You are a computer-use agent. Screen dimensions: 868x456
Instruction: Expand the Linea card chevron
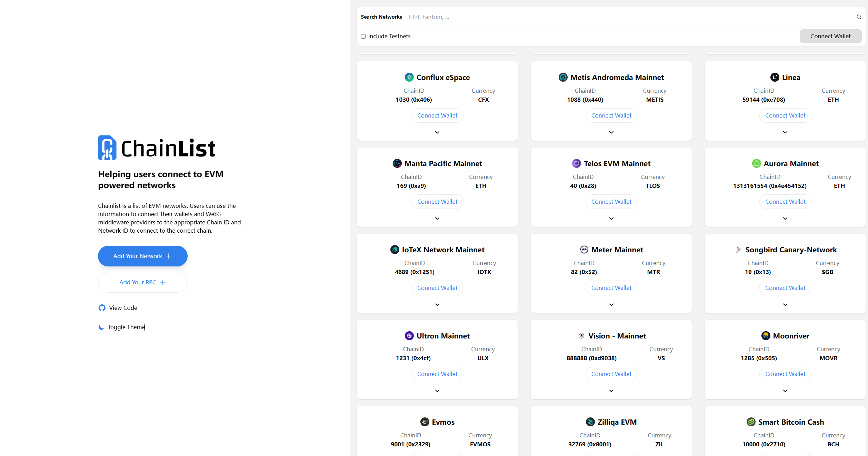785,132
